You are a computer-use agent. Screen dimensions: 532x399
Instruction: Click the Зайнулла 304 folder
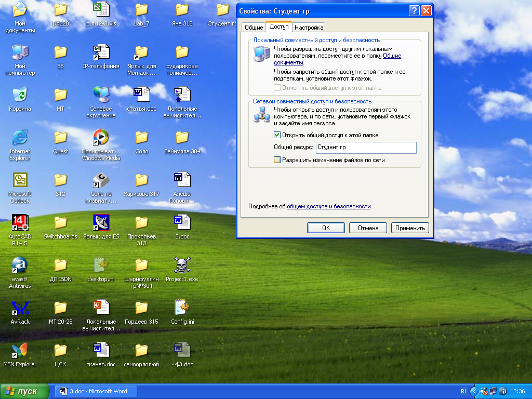coord(182,137)
